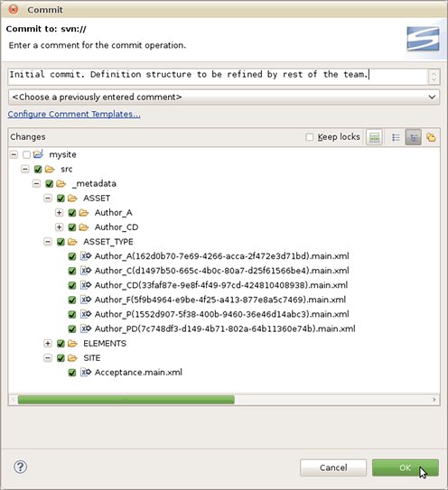The height and width of the screenshot is (490, 448).
Task: Expand the Author_A folder node
Action: (x=59, y=212)
